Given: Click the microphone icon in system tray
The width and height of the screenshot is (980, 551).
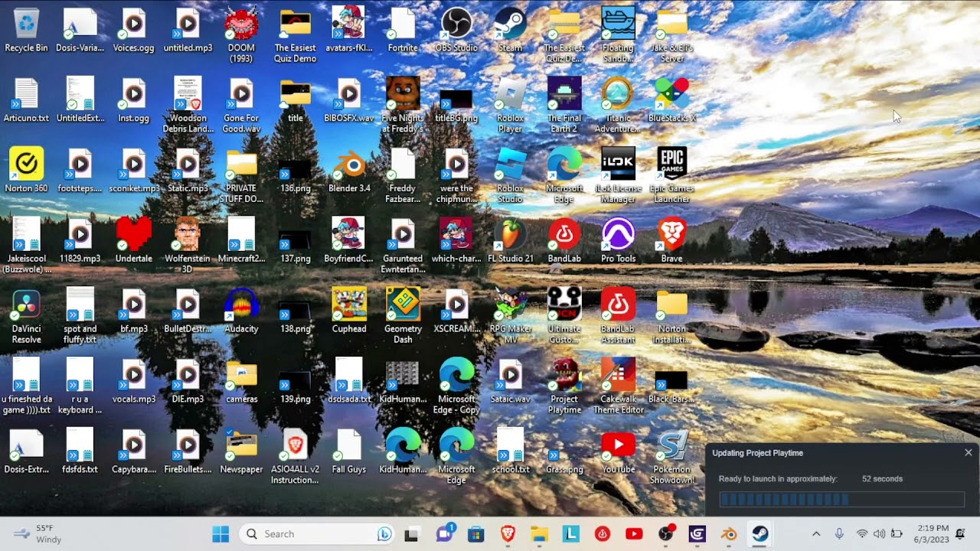Looking at the screenshot, I should pos(839,534).
